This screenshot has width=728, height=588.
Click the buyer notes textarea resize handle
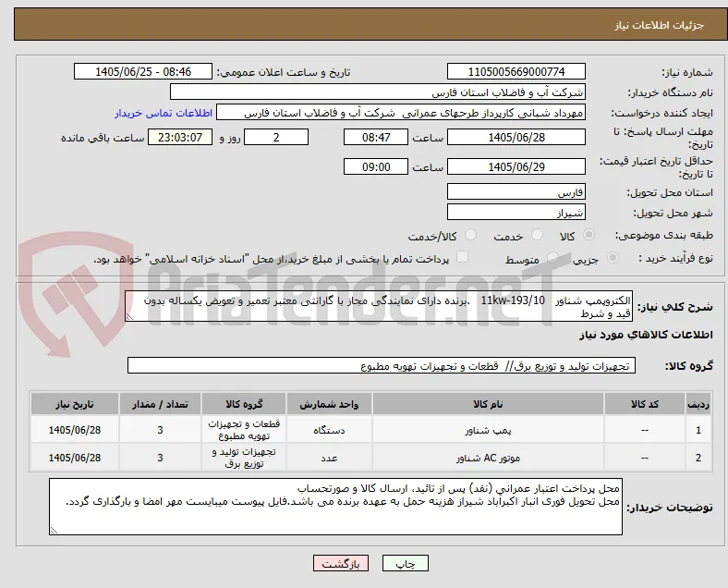(x=54, y=530)
